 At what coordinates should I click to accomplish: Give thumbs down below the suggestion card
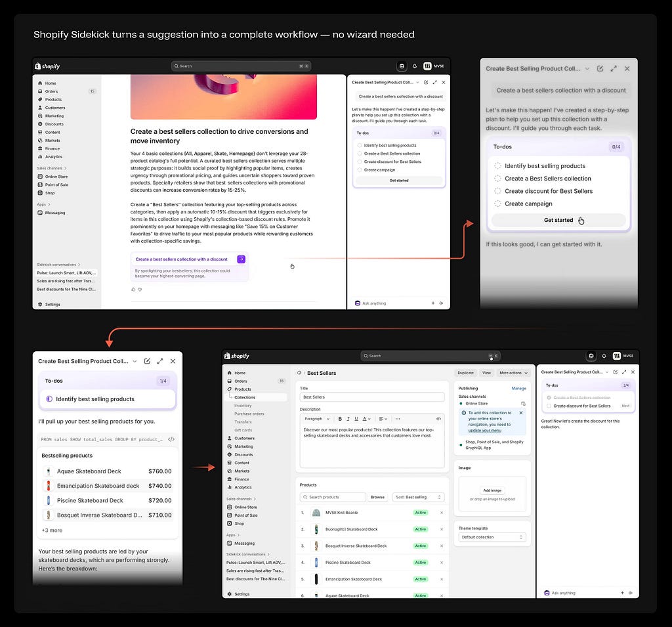pyautogui.click(x=140, y=290)
